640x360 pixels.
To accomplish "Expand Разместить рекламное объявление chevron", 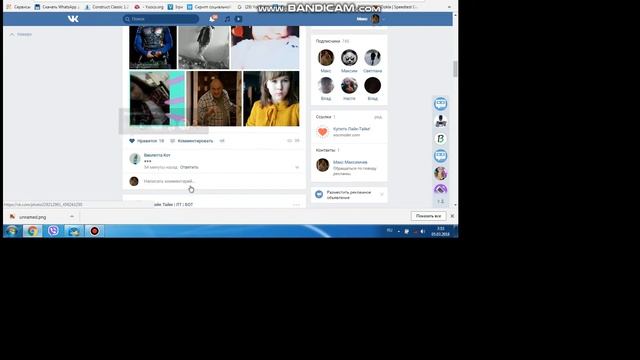I will click(382, 195).
